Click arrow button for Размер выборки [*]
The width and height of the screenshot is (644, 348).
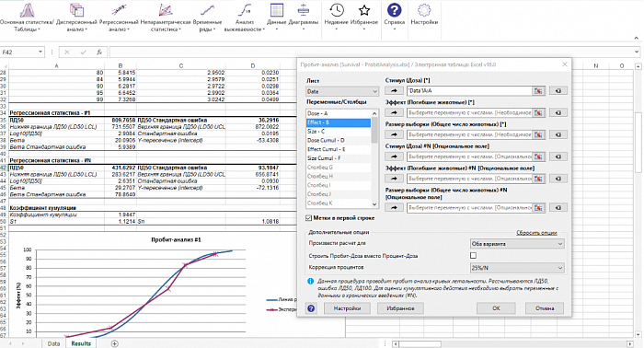394,134
